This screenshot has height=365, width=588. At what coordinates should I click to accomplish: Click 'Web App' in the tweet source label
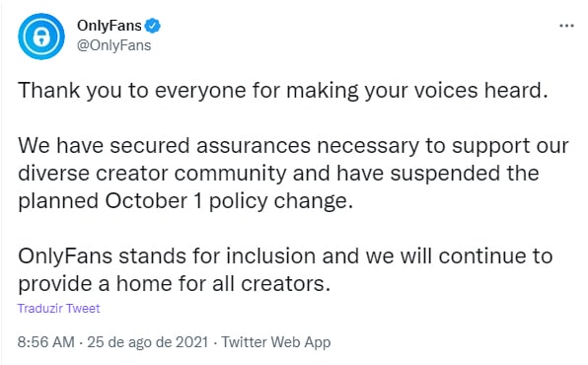pyautogui.click(x=301, y=342)
